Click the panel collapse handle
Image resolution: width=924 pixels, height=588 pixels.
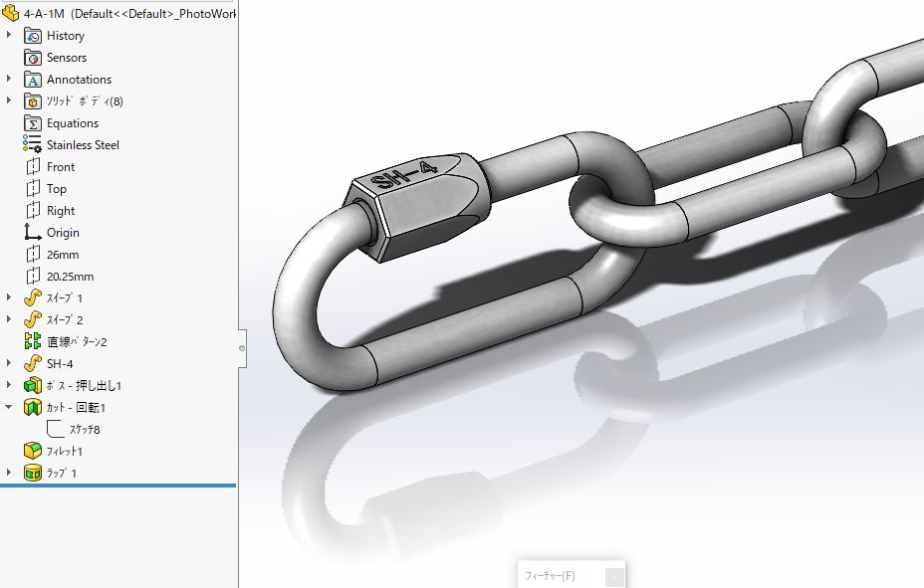click(x=242, y=348)
